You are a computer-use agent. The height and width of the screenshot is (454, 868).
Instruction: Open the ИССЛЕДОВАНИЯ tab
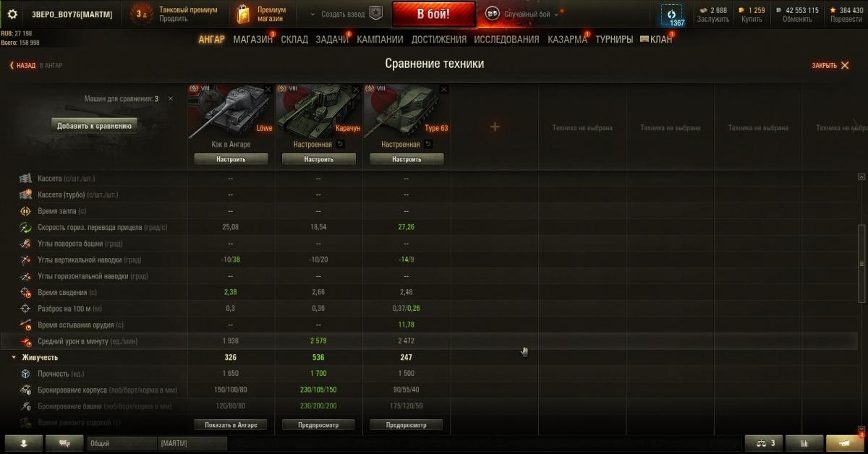[x=506, y=40]
